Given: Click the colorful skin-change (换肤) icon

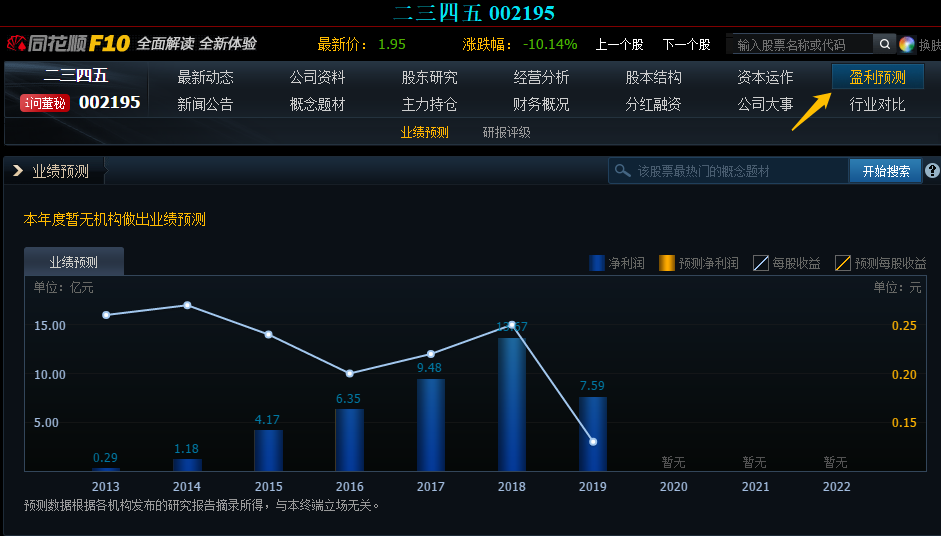Looking at the screenshot, I should (x=907, y=44).
